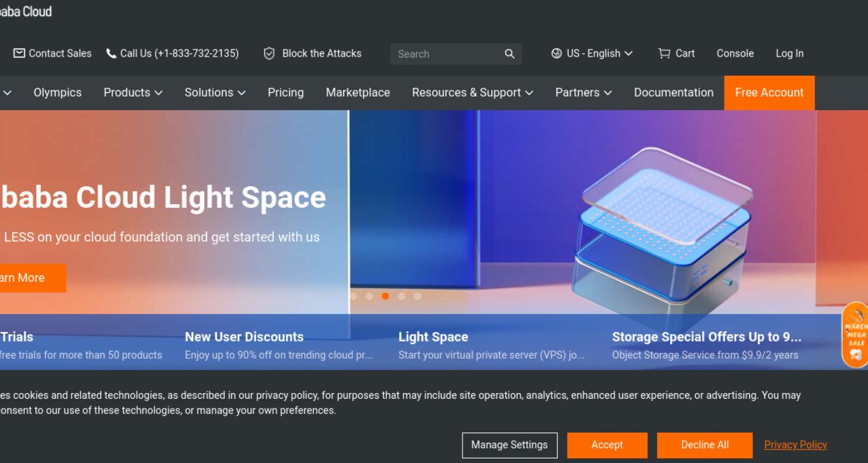Click the Alibaba Cloud Light Space headline
The width and height of the screenshot is (868, 463).
(x=163, y=198)
